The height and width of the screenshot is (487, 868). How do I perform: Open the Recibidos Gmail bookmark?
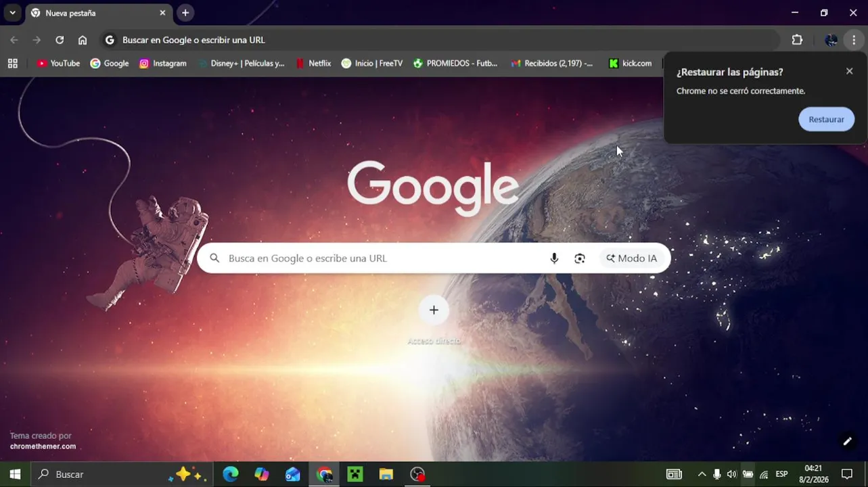tap(552, 63)
